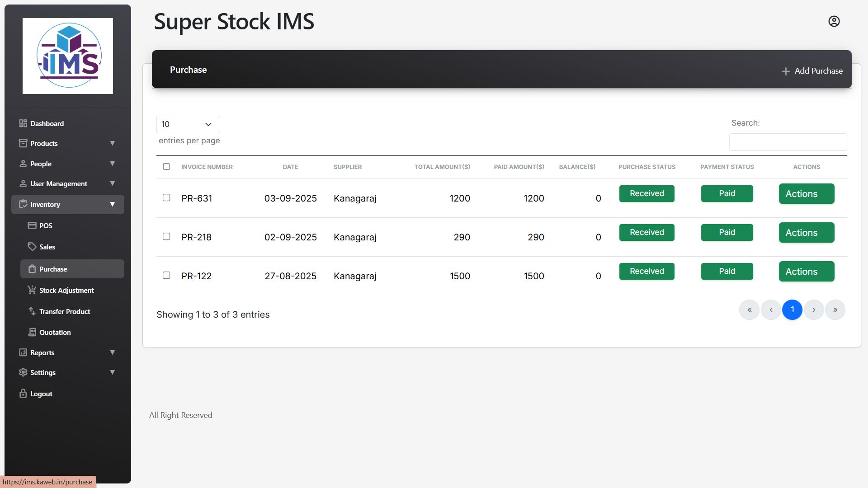This screenshot has height=488, width=868.
Task: Click the Sales tag icon
Action: pos(32,247)
